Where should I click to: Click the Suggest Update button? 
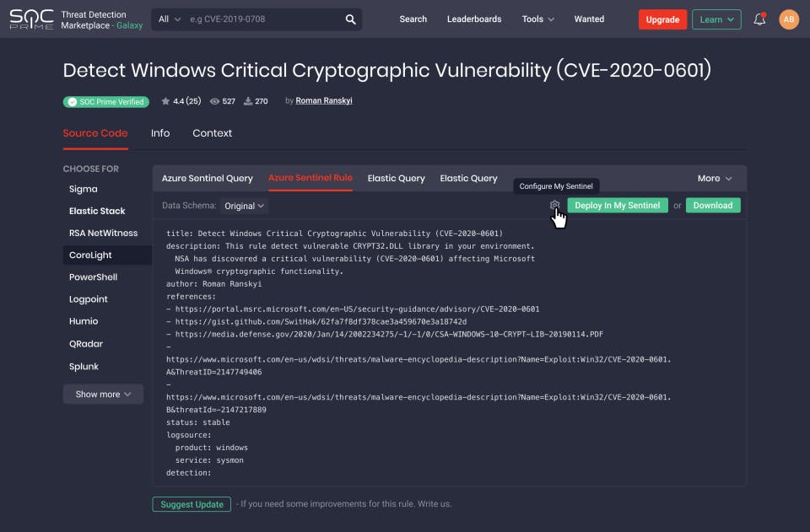[x=192, y=504]
